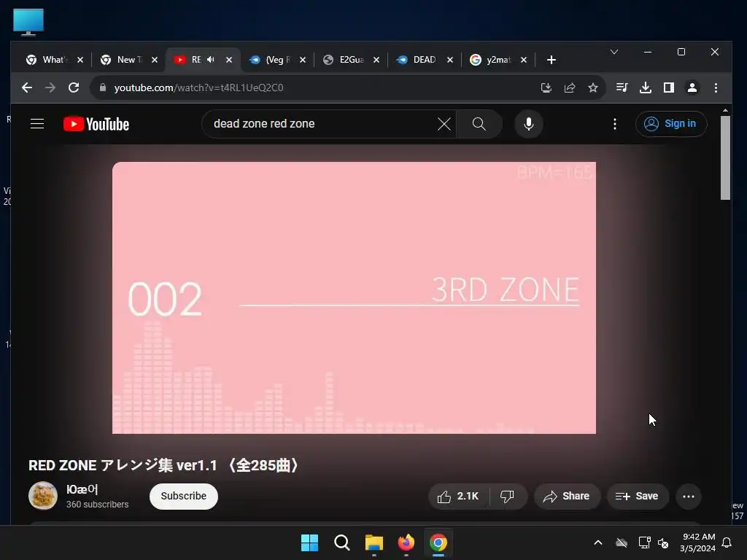Start voice search with the microphone

pos(528,124)
